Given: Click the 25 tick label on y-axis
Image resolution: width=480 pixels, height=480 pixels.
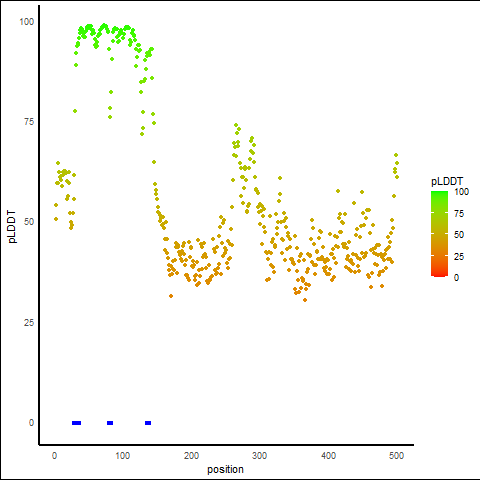Looking at the screenshot, I should click(29, 322).
